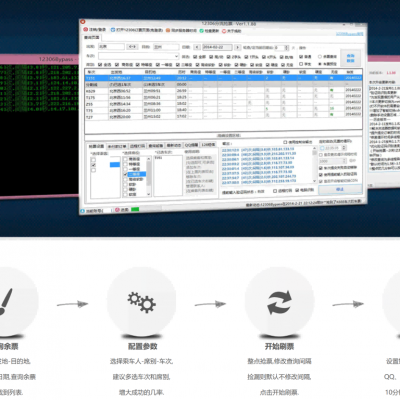Select train row T75 in results table

(223, 110)
